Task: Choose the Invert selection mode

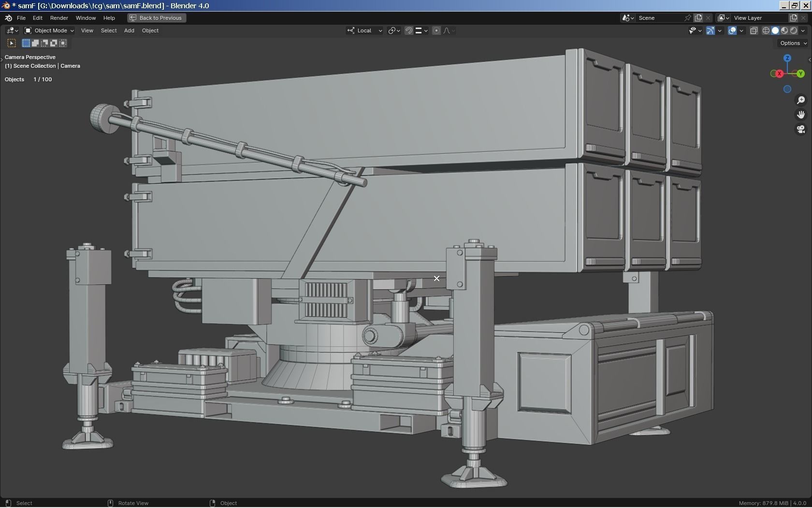Action: 54,43
